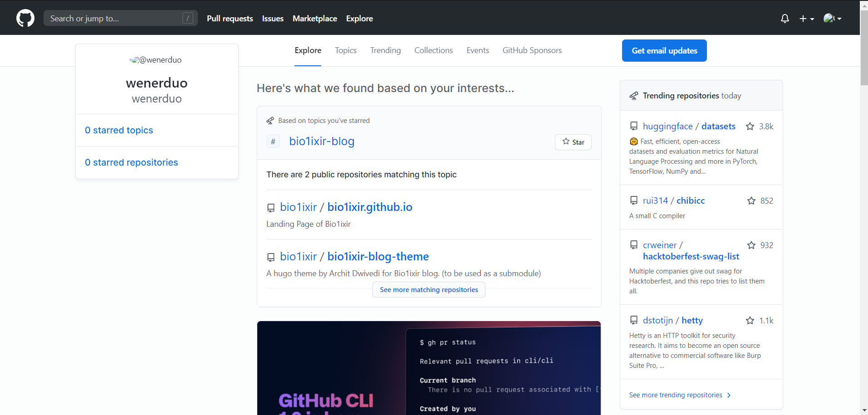Image resolution: width=868 pixels, height=415 pixels.
Task: Open Marketplace in top navigation
Action: pyautogui.click(x=315, y=19)
